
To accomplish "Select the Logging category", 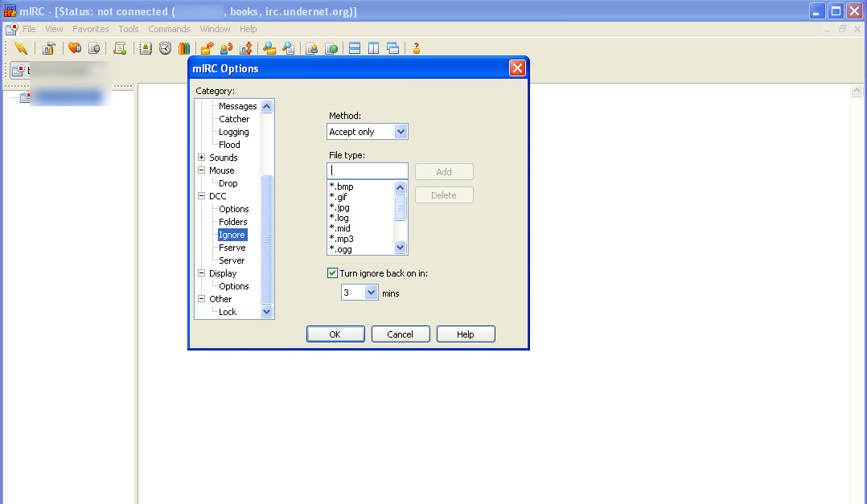I will pos(234,132).
